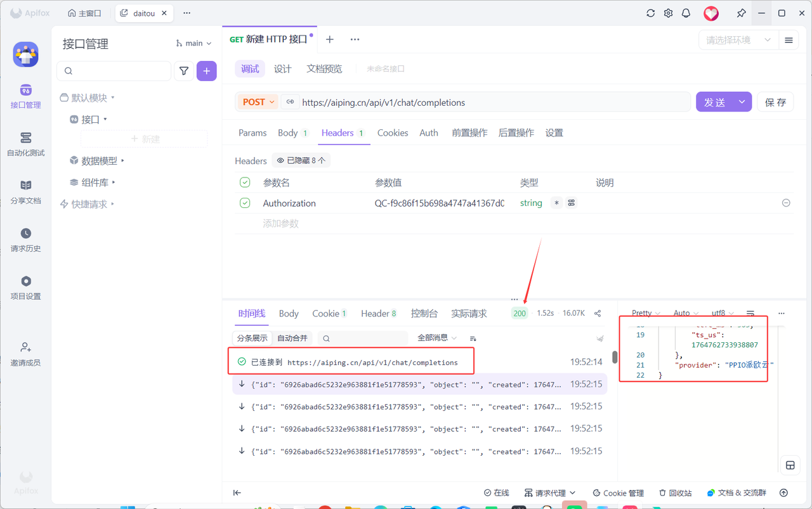Open 接口管理 in the left sidebar
Screen dimensions: 812x509
(25, 96)
